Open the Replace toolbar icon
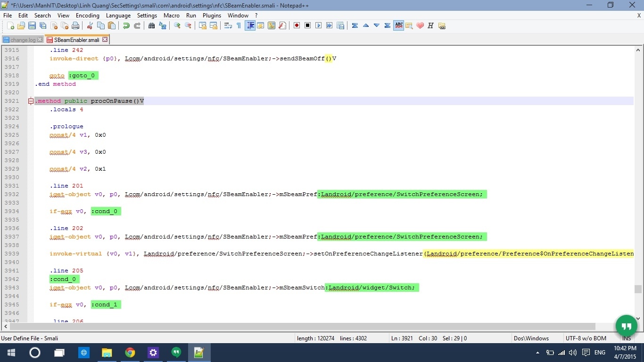This screenshot has width=644, height=362. (162, 25)
